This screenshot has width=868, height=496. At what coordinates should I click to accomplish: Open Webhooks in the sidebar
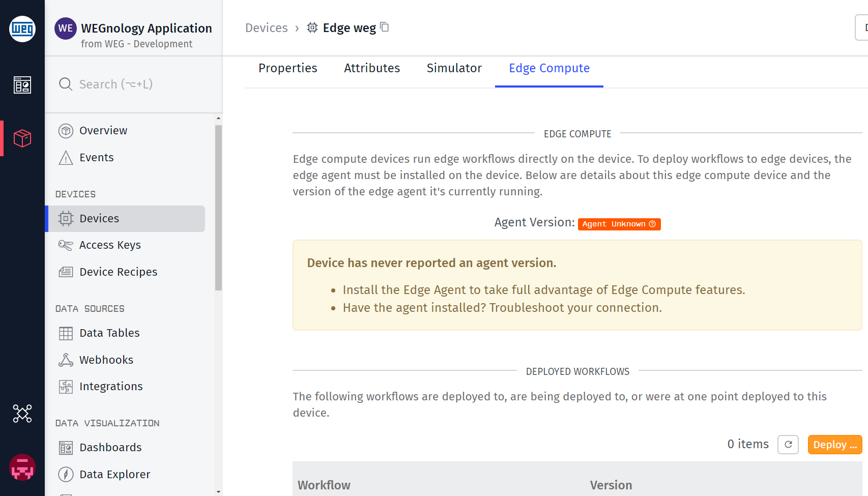[125, 360]
